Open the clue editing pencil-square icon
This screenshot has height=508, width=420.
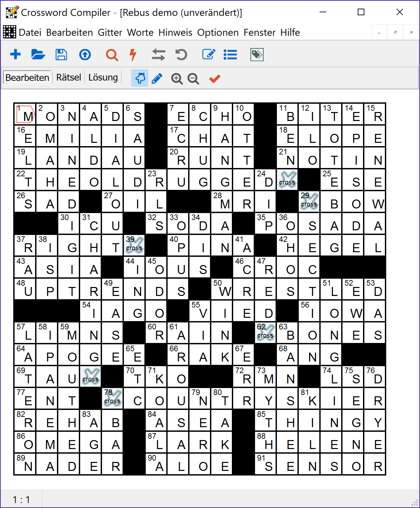click(x=208, y=54)
